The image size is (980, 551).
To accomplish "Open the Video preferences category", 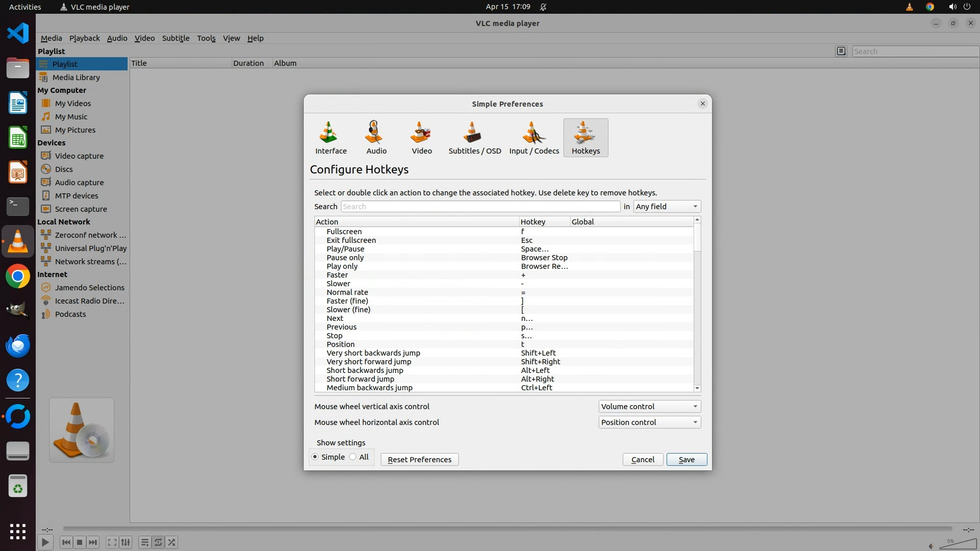I will point(422,138).
